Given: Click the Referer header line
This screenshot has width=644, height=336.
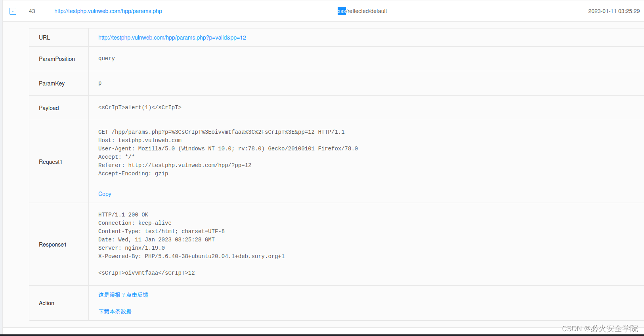Looking at the screenshot, I should pyautogui.click(x=175, y=165).
